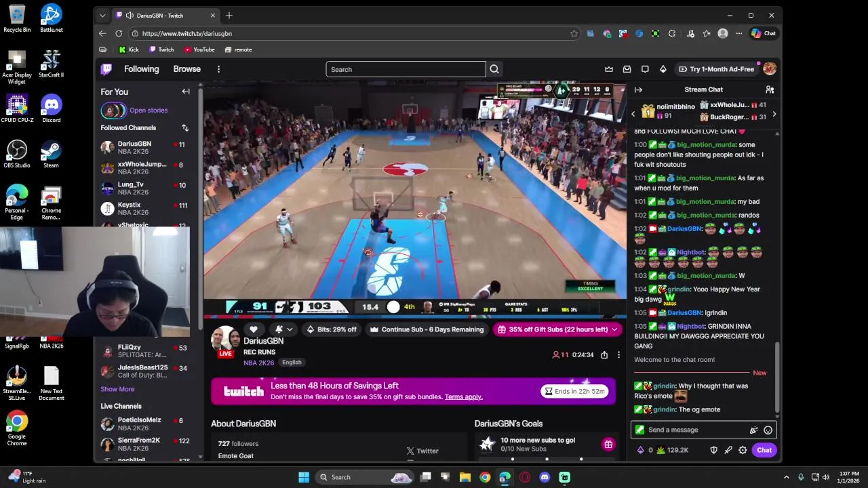Open Mod View sword icon
This screenshot has width=868, height=488.
tap(728, 450)
